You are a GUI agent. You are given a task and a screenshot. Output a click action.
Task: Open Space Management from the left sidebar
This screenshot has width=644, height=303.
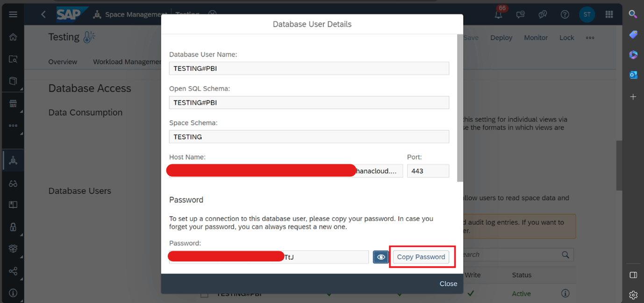point(13,160)
